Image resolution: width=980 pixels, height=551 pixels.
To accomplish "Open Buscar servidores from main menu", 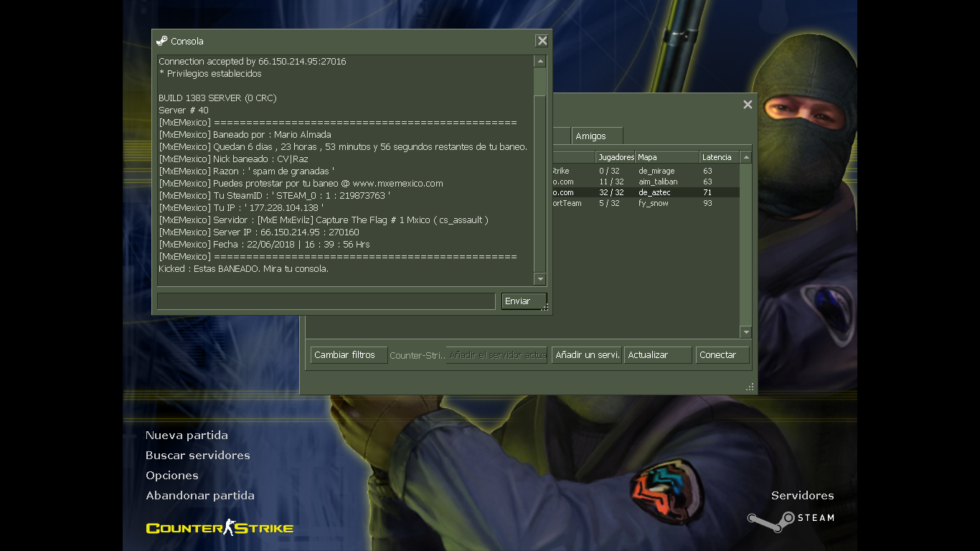I will click(x=198, y=456).
